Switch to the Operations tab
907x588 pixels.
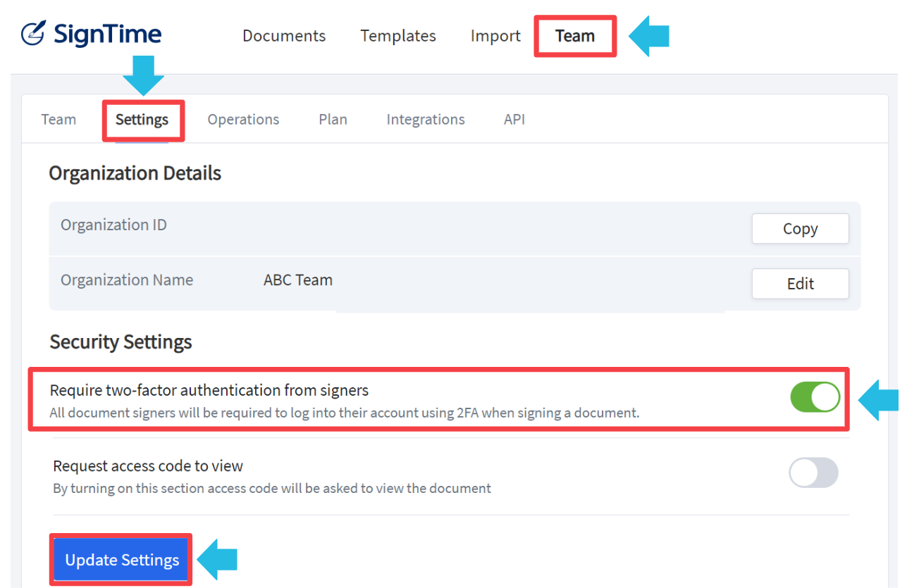(x=243, y=120)
